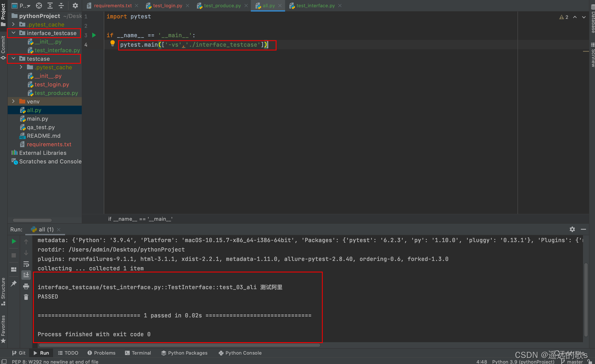Click the Select Opened File target icon
595x364 pixels.
click(x=39, y=6)
